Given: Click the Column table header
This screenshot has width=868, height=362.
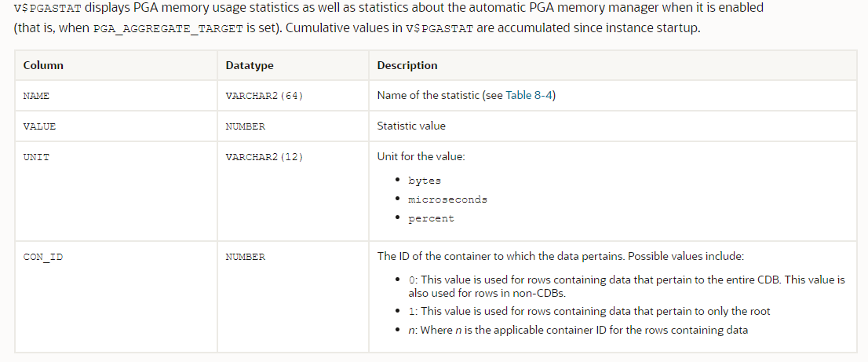Looking at the screenshot, I should click(43, 65).
